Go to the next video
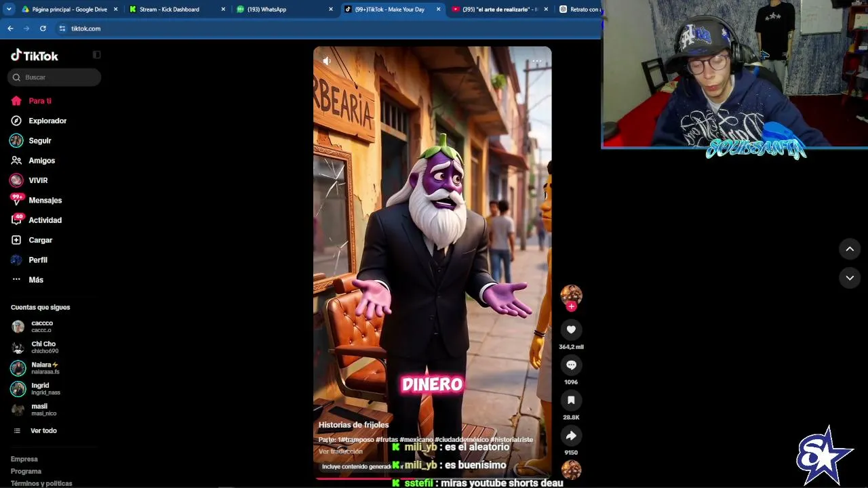The width and height of the screenshot is (868, 488). click(x=850, y=278)
